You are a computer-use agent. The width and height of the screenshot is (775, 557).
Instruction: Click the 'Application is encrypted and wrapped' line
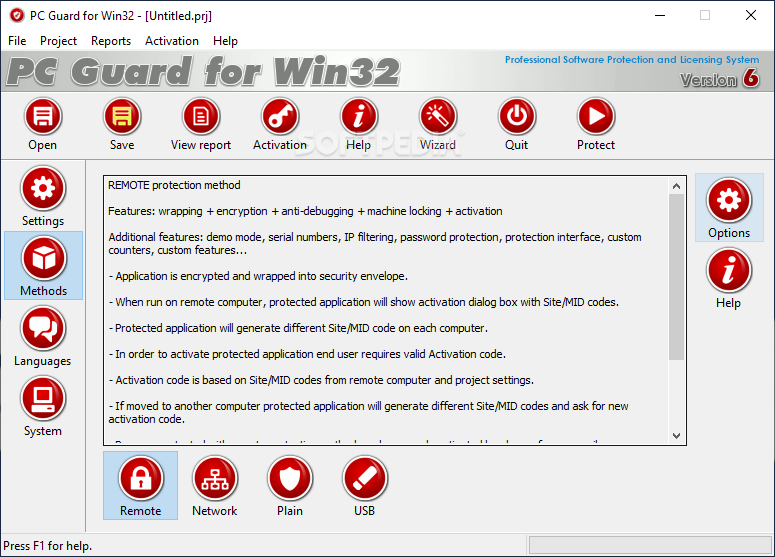(x=258, y=276)
